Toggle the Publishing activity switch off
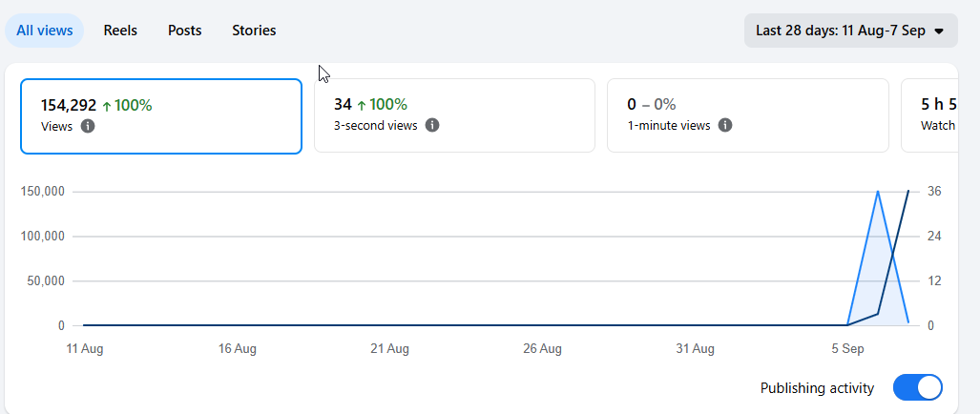This screenshot has width=980, height=414. click(918, 388)
